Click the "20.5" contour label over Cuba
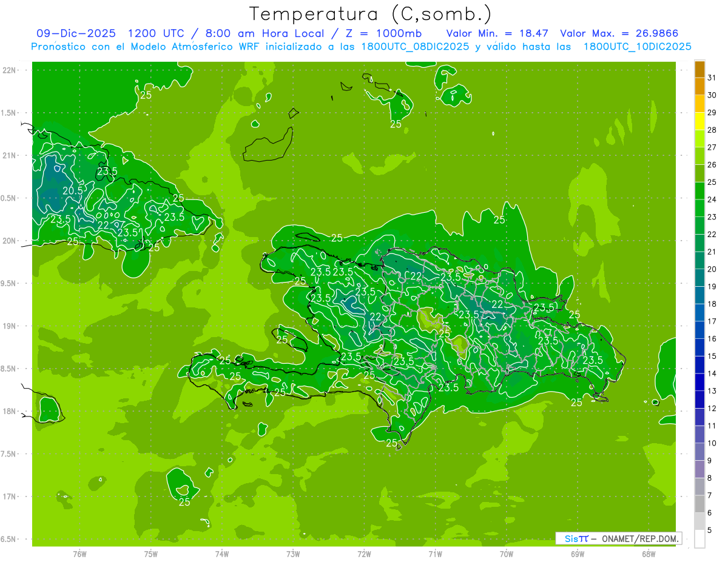Screen dimensions: 728x562 click(x=73, y=190)
